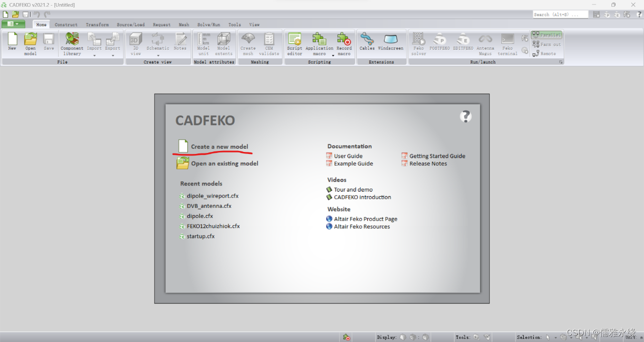Viewport: 644px width, 342px height.
Task: Switch to the Transform ribbon tab
Action: pos(97,24)
